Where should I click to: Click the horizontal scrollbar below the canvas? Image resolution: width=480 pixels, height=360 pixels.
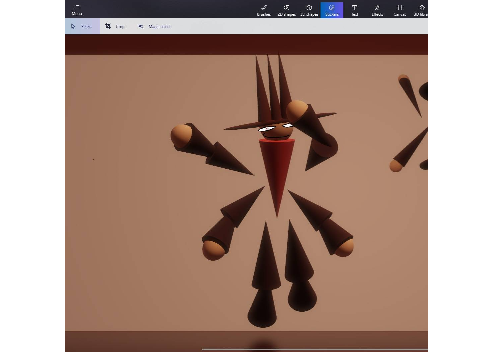click(315, 350)
